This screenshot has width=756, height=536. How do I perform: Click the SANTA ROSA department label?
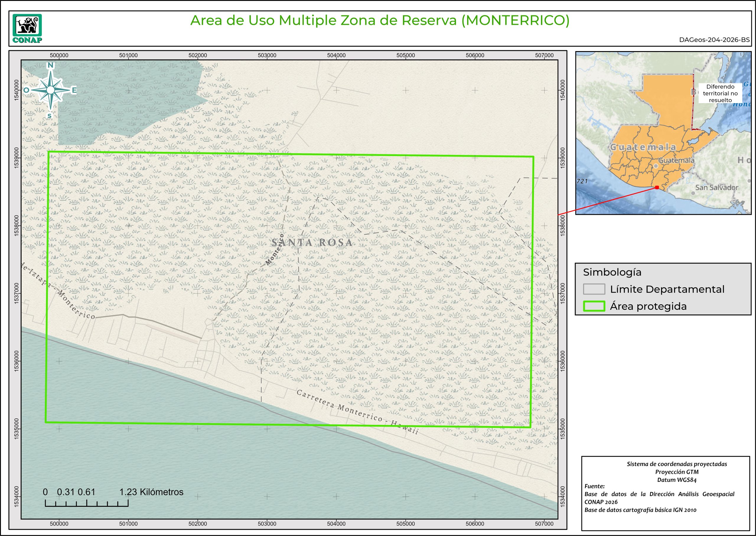click(x=312, y=243)
